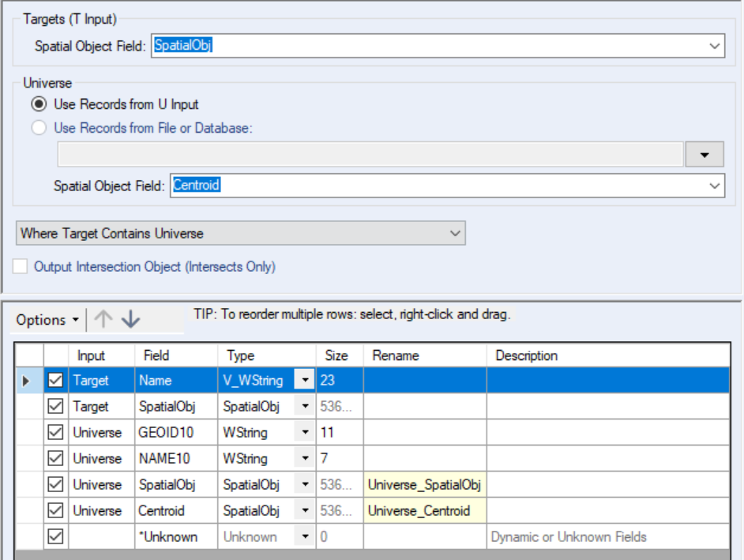Open type dropdown for Centroid row
Screen dimensions: 744x560
[305, 511]
